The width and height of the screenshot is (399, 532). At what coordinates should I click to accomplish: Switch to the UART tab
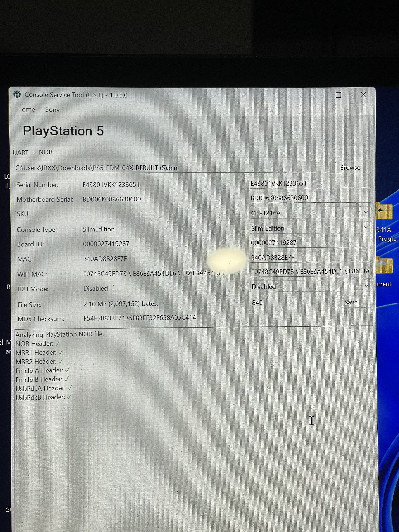[x=20, y=153]
